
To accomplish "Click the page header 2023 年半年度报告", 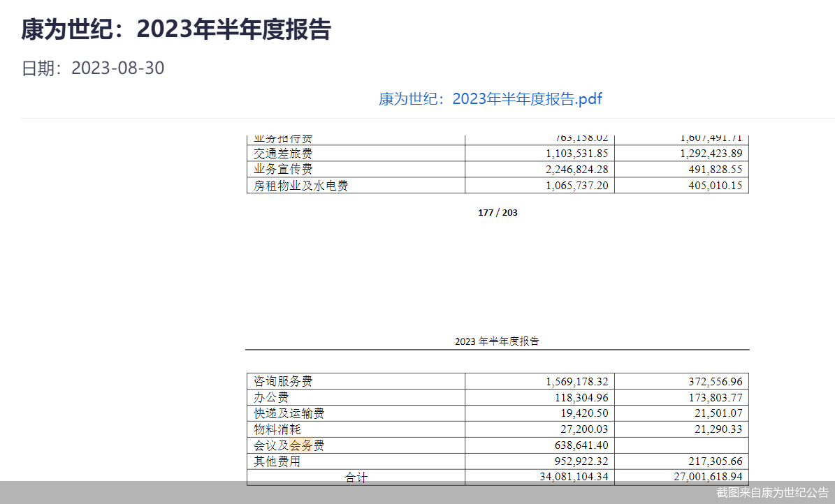I will click(x=497, y=341).
